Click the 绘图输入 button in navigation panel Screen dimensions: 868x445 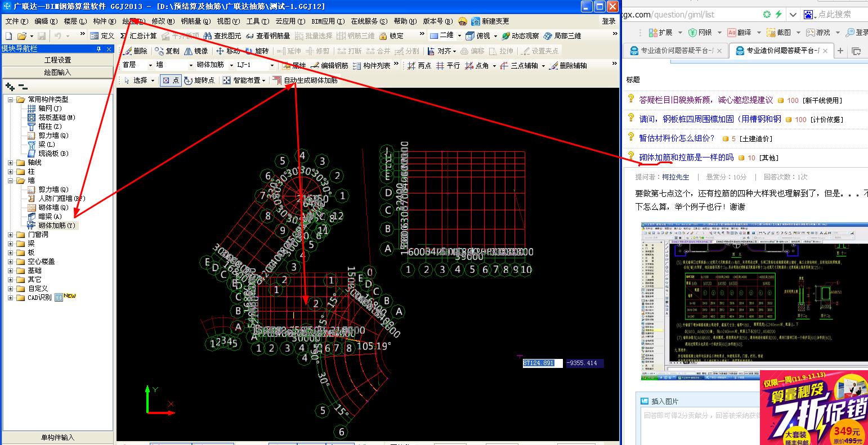57,73
